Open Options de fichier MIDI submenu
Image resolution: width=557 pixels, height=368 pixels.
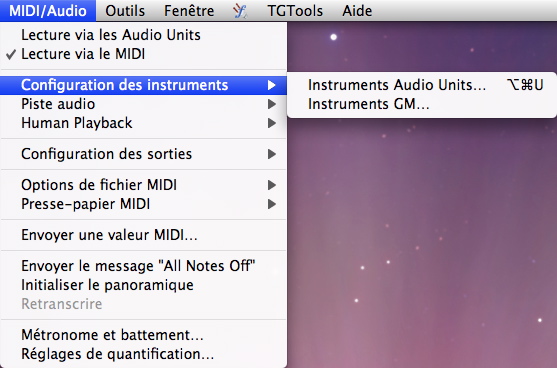(144, 185)
